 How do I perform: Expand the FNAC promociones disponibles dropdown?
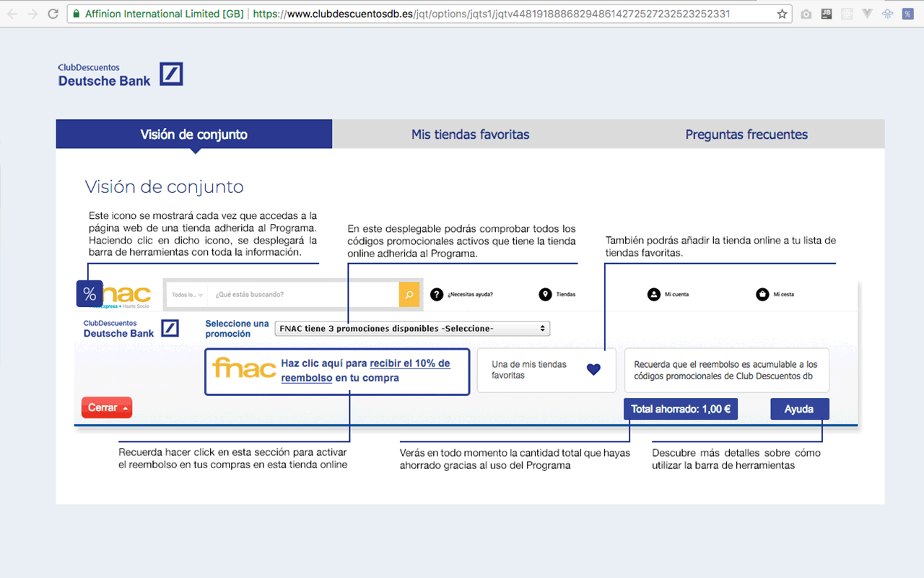coord(412,329)
